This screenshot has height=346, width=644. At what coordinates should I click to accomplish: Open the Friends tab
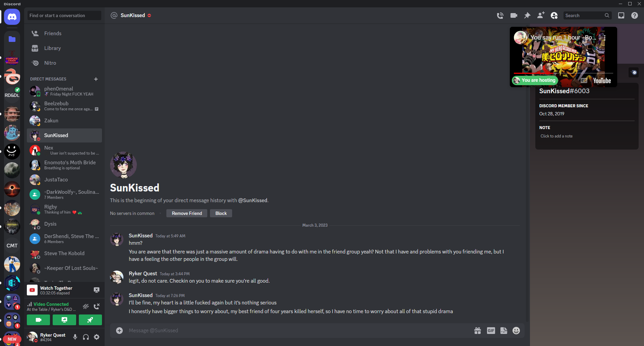[53, 34]
